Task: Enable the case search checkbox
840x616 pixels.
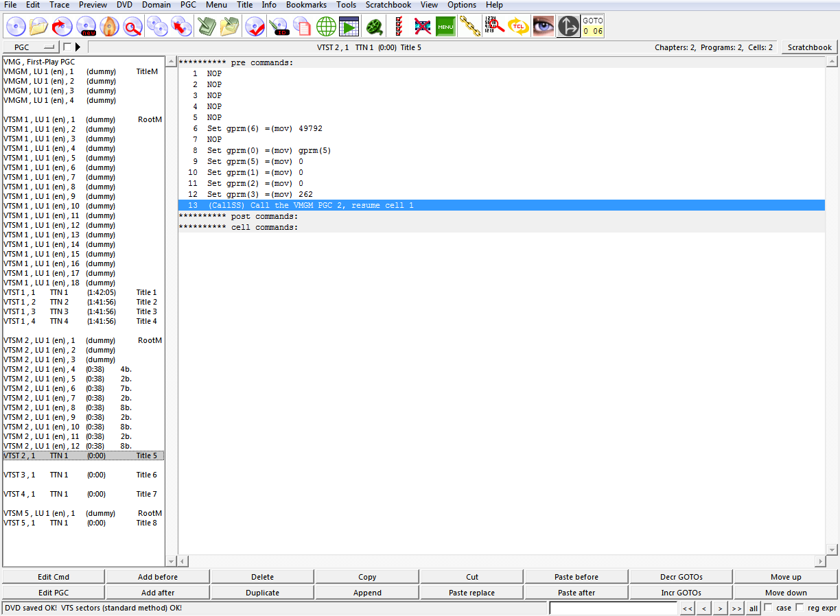Action: (768, 608)
